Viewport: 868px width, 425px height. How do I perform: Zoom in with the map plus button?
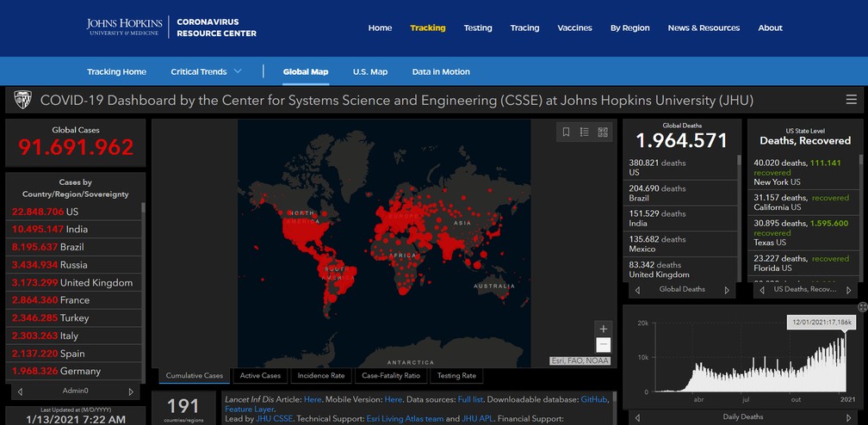(604, 329)
